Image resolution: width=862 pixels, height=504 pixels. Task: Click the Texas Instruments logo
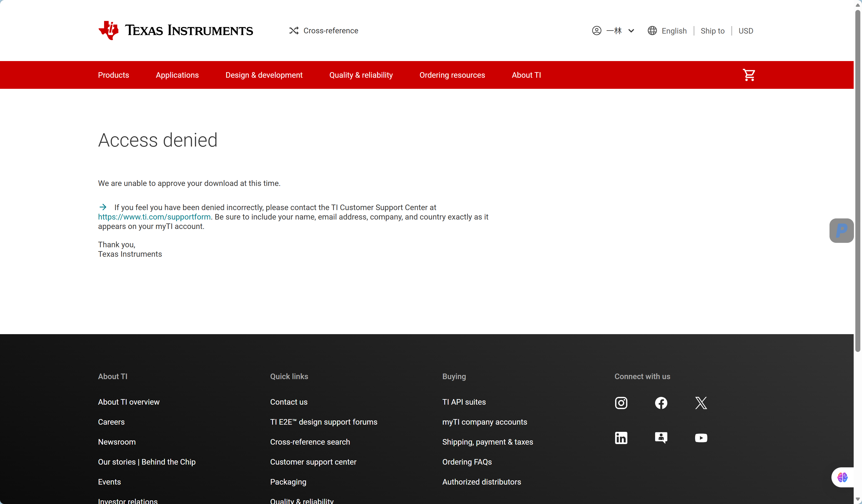click(176, 31)
